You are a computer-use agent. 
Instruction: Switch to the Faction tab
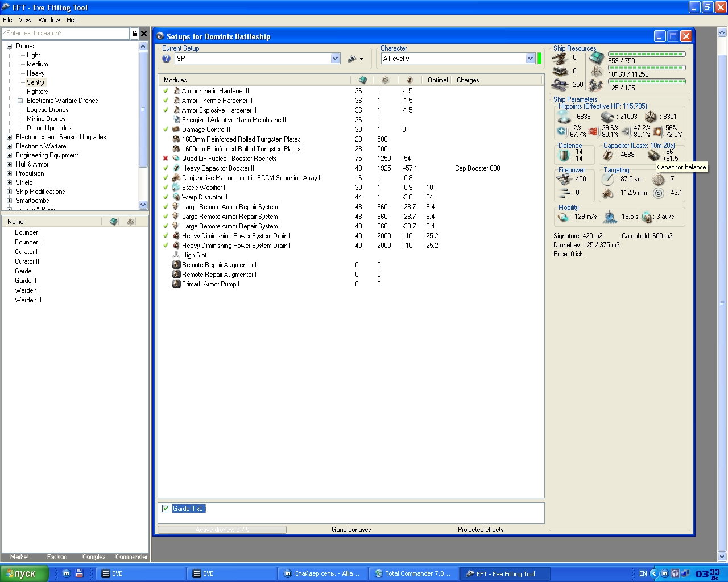[x=57, y=557]
